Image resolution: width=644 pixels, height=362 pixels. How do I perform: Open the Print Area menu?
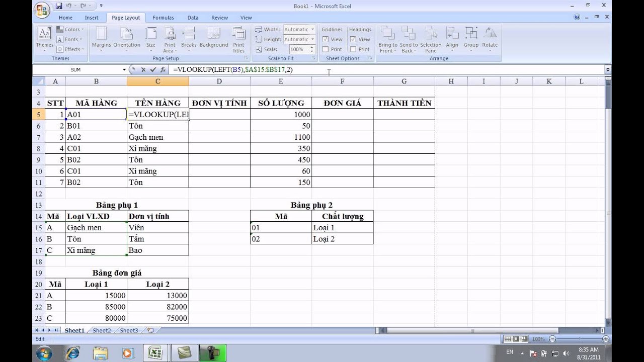coord(170,39)
